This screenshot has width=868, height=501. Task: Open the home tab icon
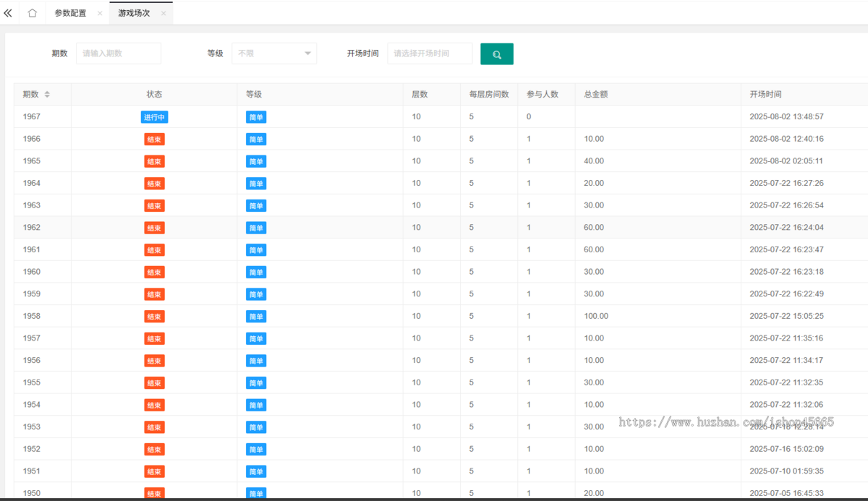[32, 13]
